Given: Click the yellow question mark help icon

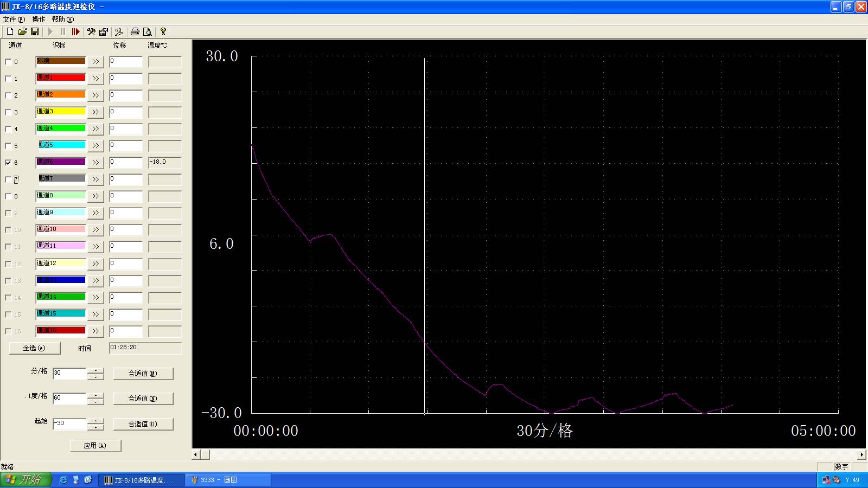Looking at the screenshot, I should (x=163, y=32).
